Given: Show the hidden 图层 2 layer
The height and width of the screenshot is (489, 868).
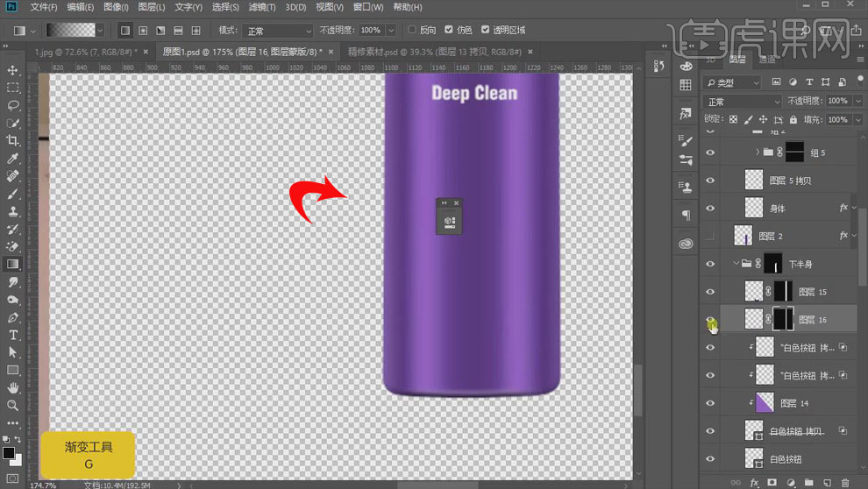Looking at the screenshot, I should pos(711,237).
